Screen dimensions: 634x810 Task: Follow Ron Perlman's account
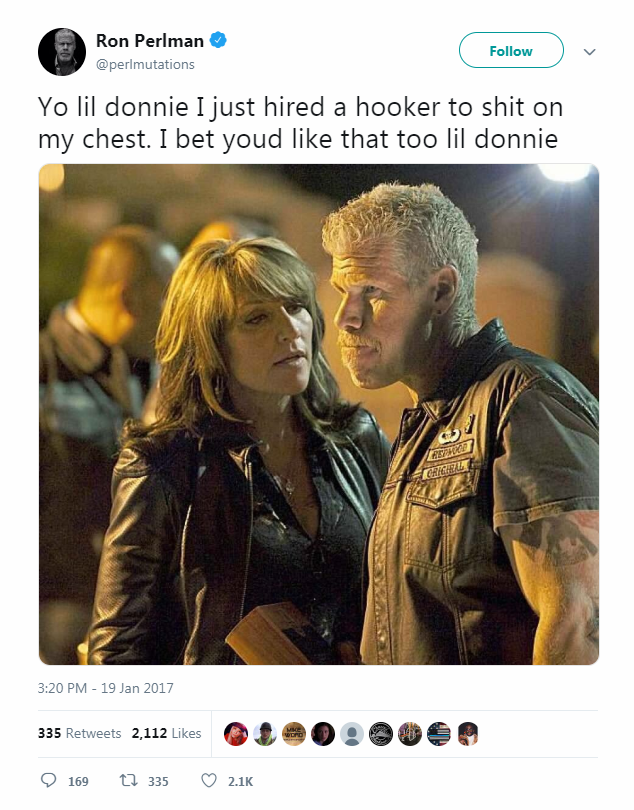511,50
